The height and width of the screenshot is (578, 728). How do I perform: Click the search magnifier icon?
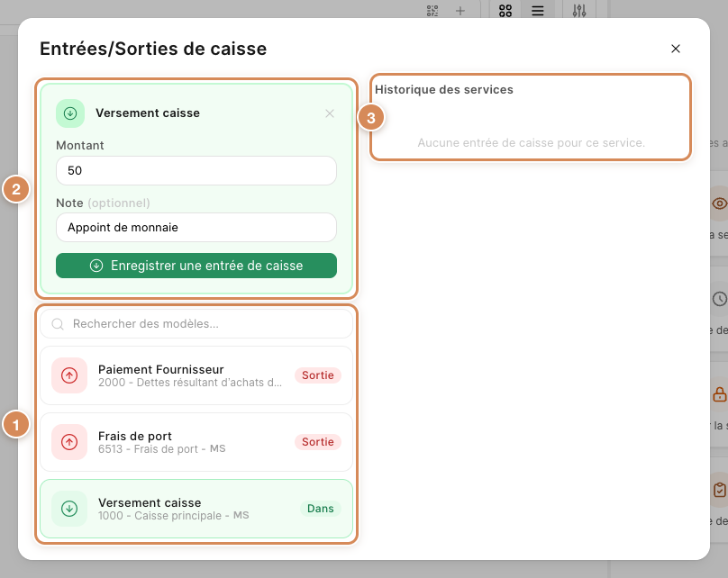(58, 324)
